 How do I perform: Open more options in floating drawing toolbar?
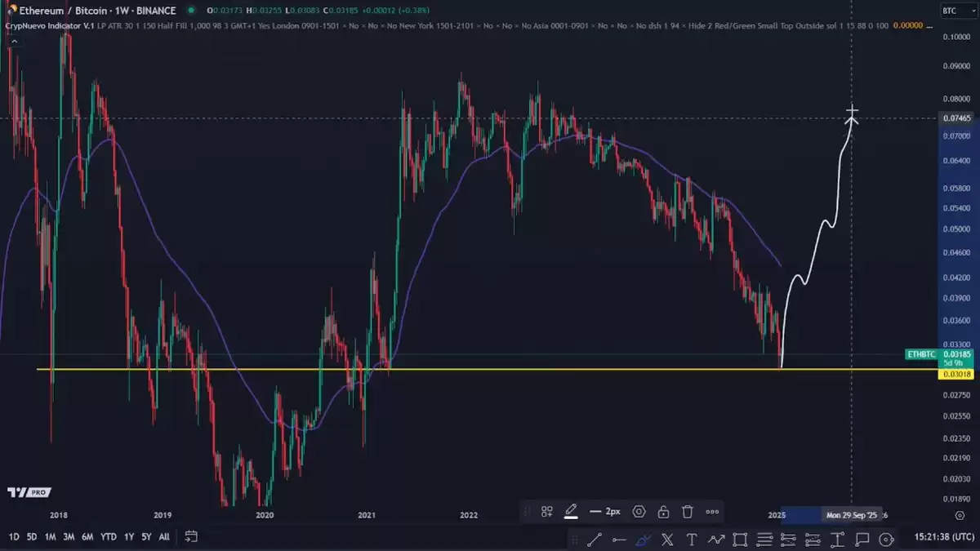[712, 512]
